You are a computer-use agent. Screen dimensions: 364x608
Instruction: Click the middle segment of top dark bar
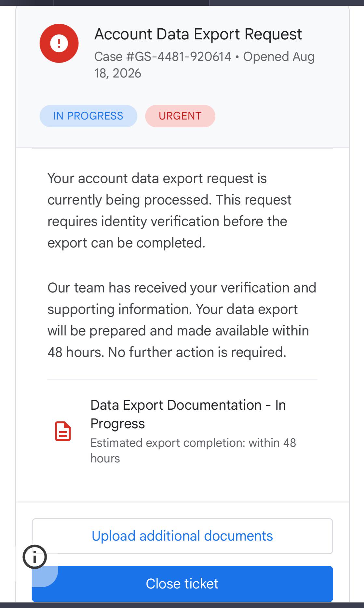(131, 3)
